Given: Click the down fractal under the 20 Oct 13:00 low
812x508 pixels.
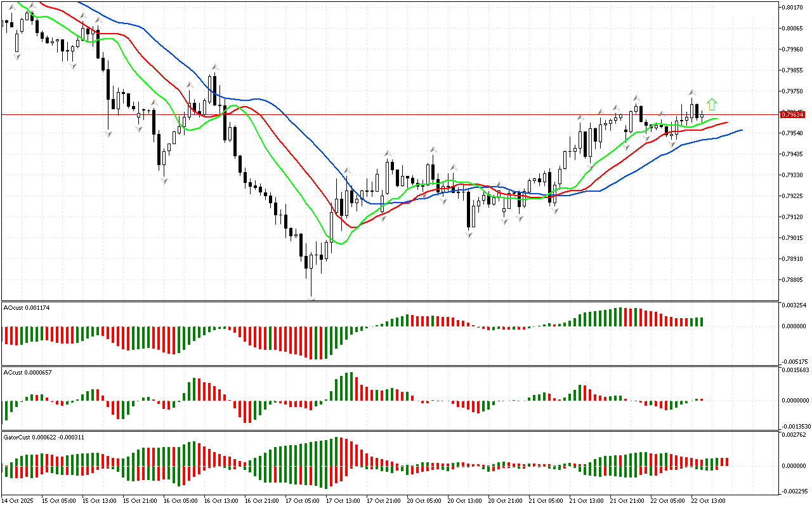Looking at the screenshot, I should point(469,235).
